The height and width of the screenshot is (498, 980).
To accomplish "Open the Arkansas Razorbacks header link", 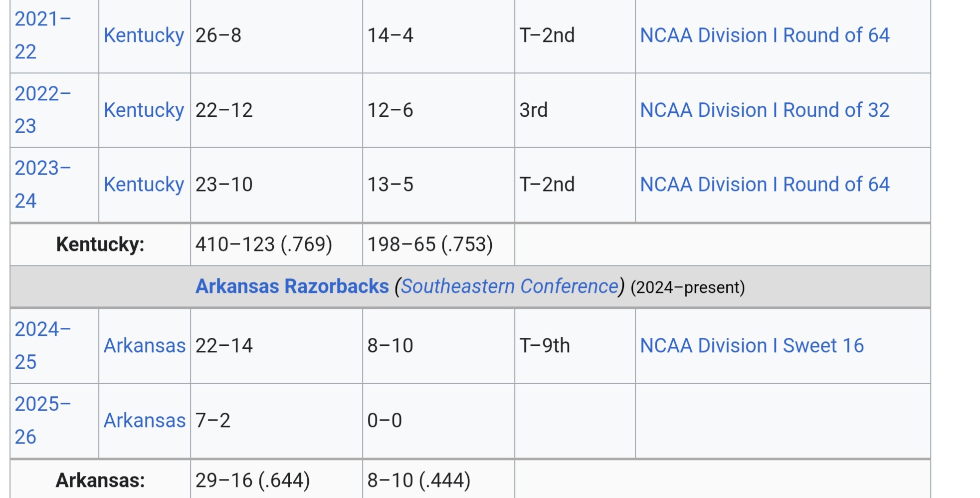I will pos(292,286).
